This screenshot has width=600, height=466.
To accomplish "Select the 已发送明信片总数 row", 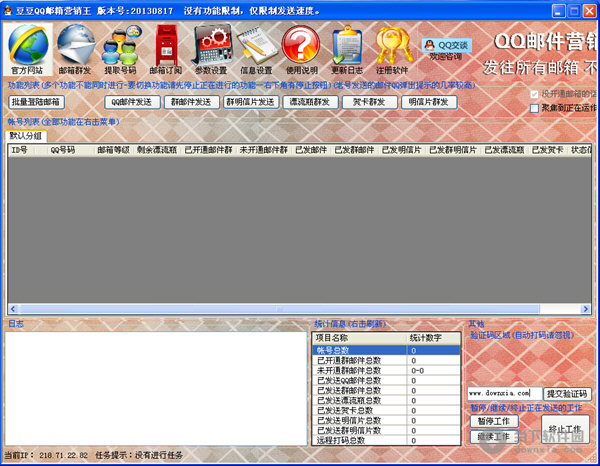I will tap(386, 420).
